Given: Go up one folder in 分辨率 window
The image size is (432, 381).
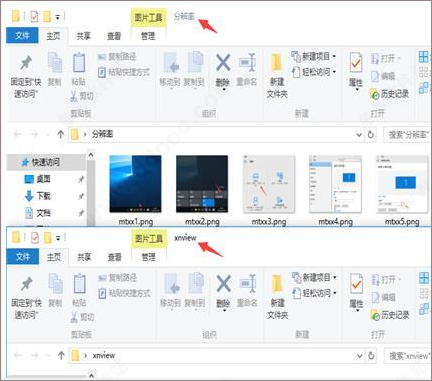Looking at the screenshot, I should pos(60,134).
